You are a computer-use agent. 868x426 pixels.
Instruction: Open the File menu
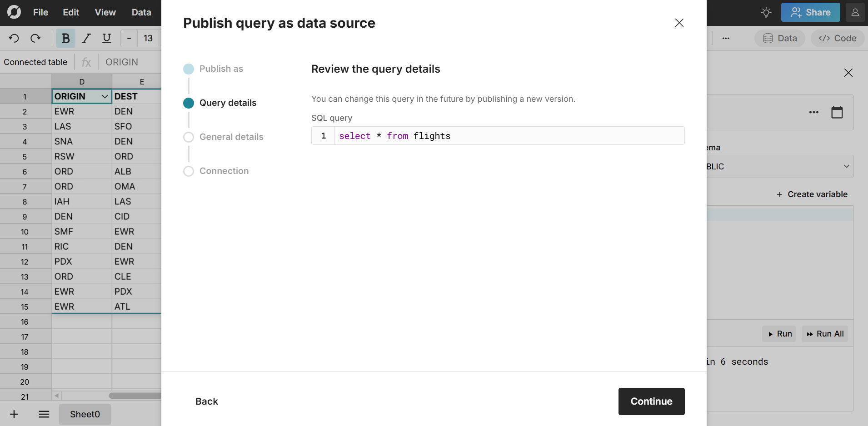coord(40,12)
